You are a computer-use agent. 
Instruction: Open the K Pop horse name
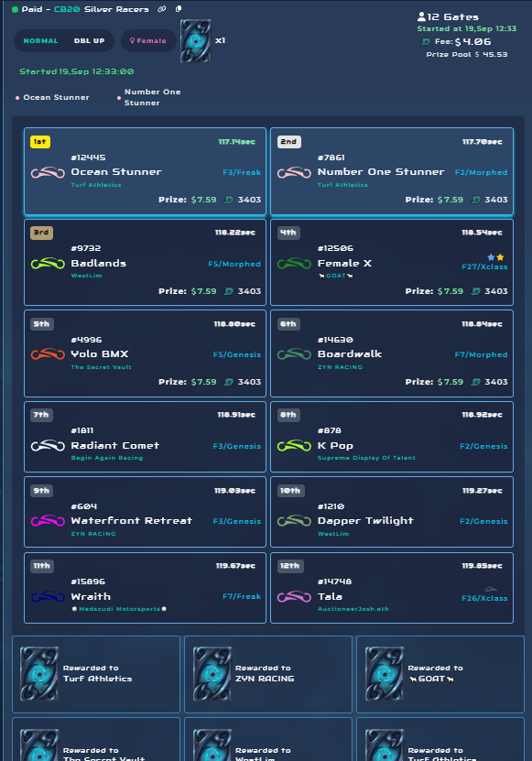point(335,446)
